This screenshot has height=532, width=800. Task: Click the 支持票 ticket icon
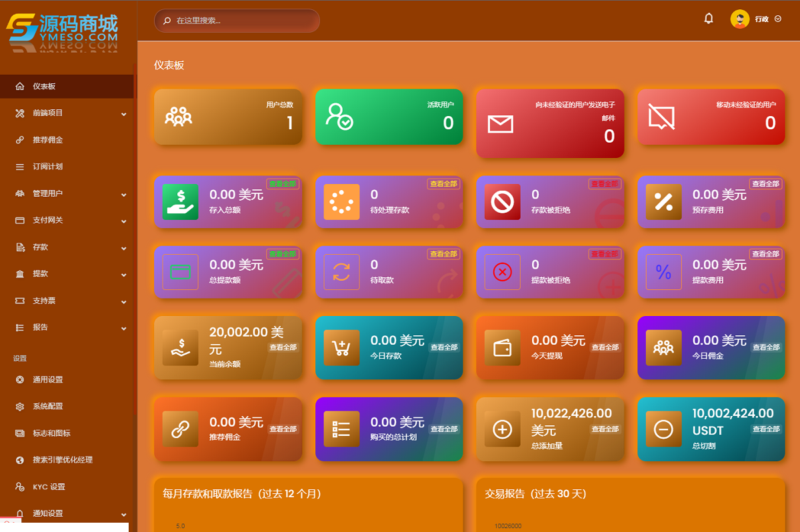click(19, 301)
